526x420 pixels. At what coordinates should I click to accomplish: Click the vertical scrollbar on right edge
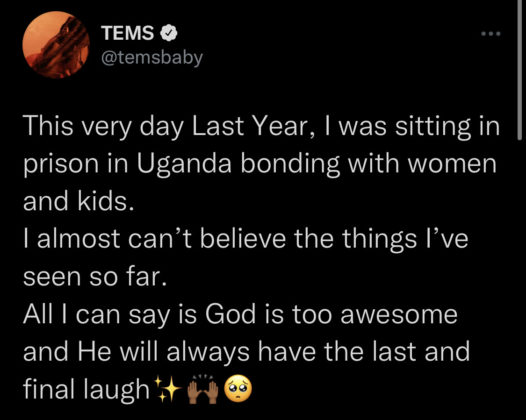coord(519,69)
